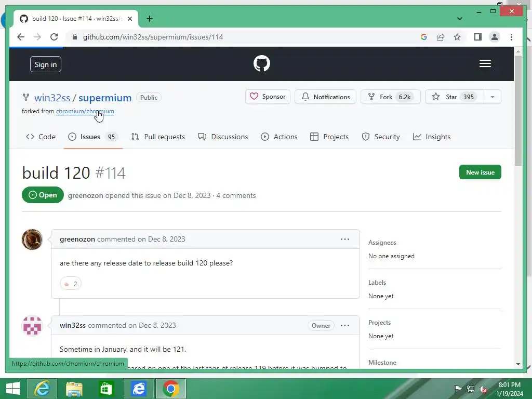Click the Labels sidebar heading
Screen dimensions: 532x399
click(377, 283)
